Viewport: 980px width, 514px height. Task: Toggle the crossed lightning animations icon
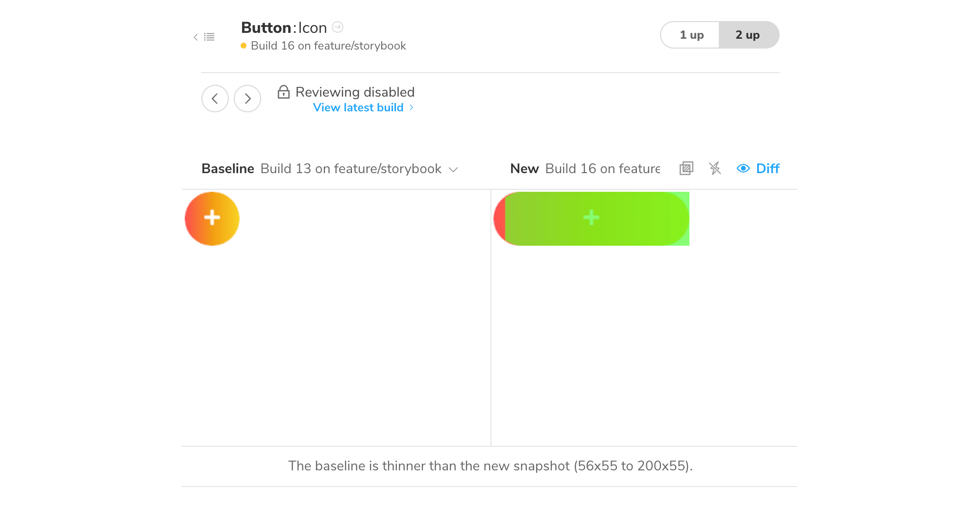click(715, 168)
